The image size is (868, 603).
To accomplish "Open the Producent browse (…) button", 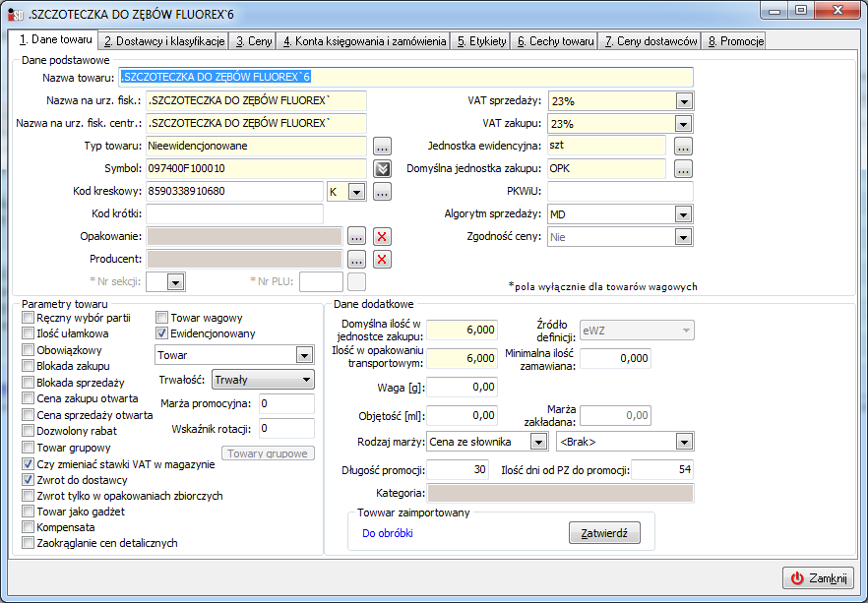I will pyautogui.click(x=356, y=260).
